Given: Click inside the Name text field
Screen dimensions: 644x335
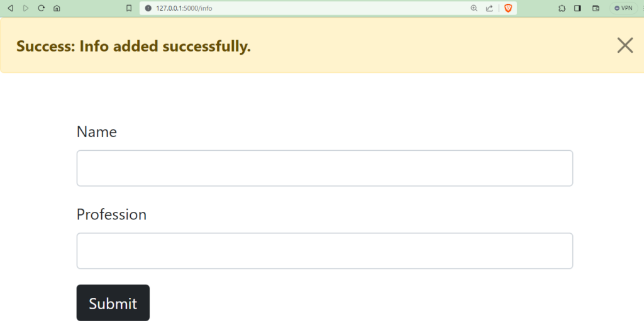Looking at the screenshot, I should (325, 168).
